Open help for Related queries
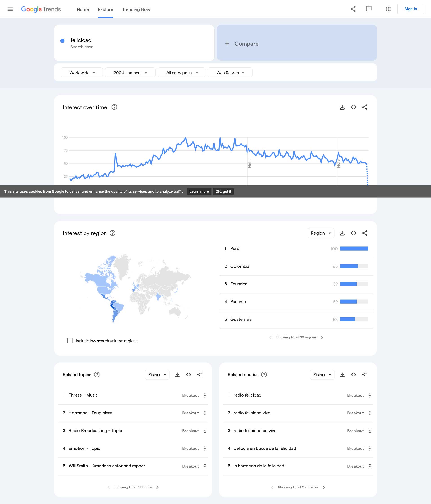 (x=264, y=375)
